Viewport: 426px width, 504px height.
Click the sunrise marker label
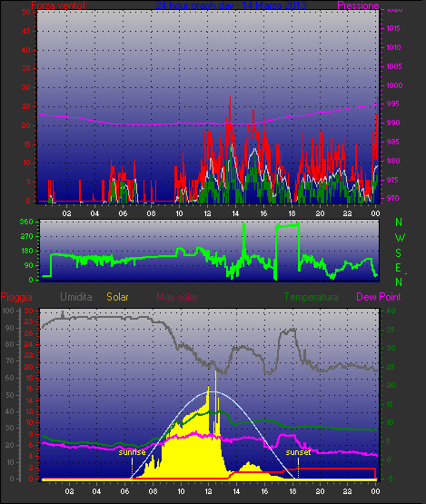[x=132, y=452]
